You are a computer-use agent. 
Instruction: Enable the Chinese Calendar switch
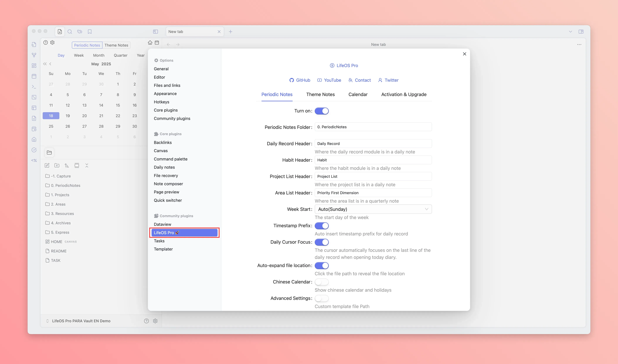point(322,282)
